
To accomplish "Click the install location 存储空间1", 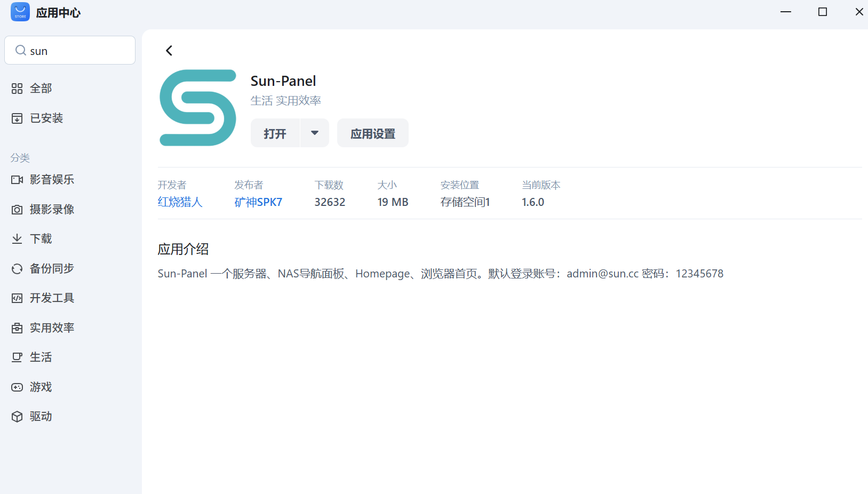I will pos(465,202).
